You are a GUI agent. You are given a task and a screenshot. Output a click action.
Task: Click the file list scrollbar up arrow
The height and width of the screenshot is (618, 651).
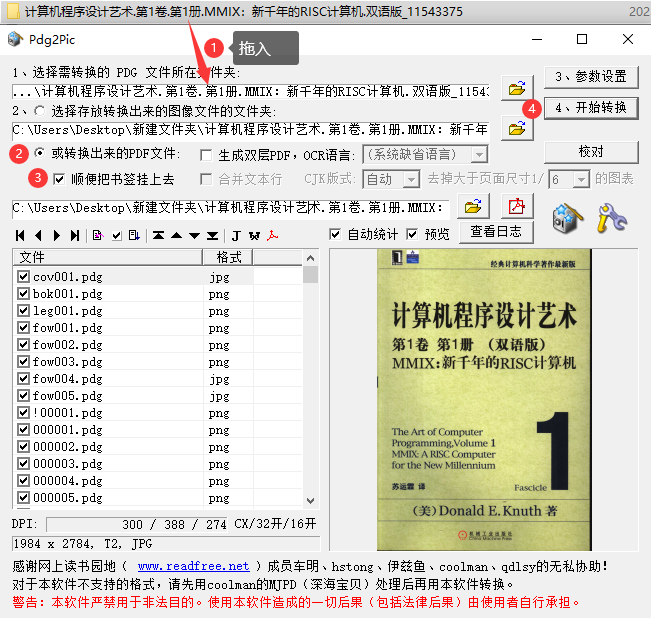(x=310, y=258)
